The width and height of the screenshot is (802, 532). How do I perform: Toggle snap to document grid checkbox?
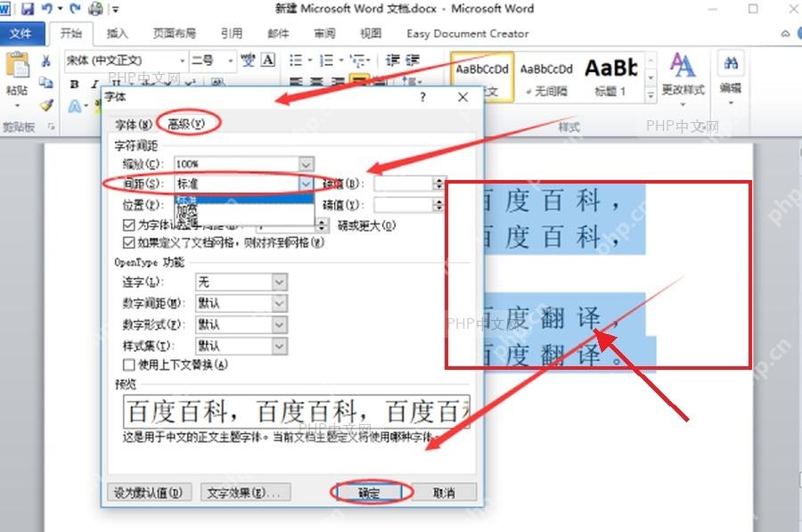click(x=129, y=242)
